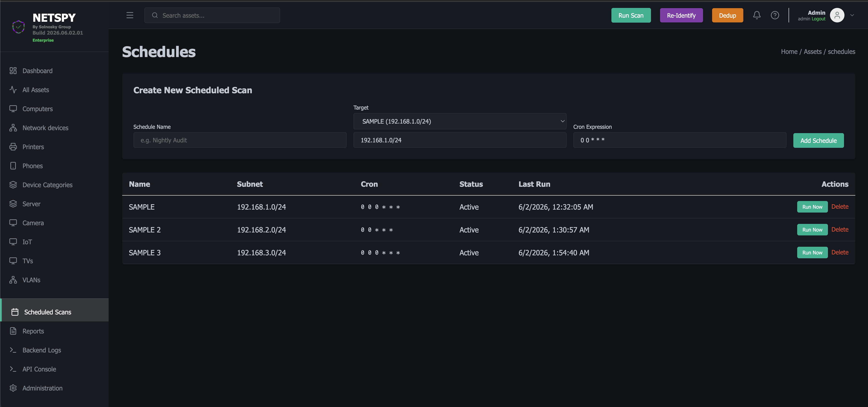Click the Phones icon

pyautogui.click(x=13, y=165)
